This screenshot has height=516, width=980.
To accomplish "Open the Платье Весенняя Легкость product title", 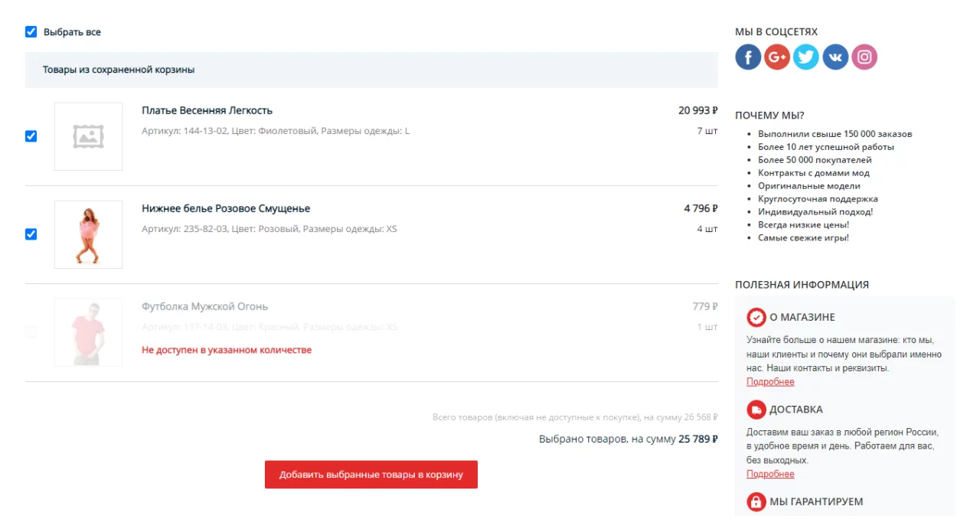I will coord(207,110).
